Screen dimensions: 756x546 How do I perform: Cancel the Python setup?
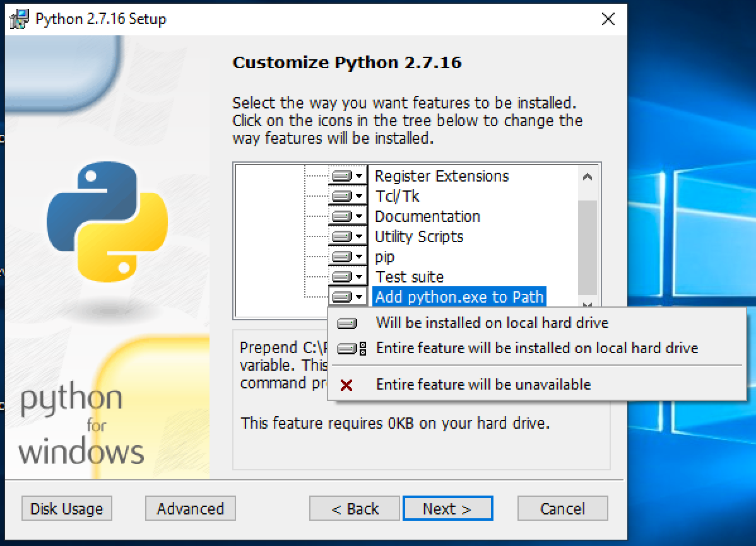point(562,508)
